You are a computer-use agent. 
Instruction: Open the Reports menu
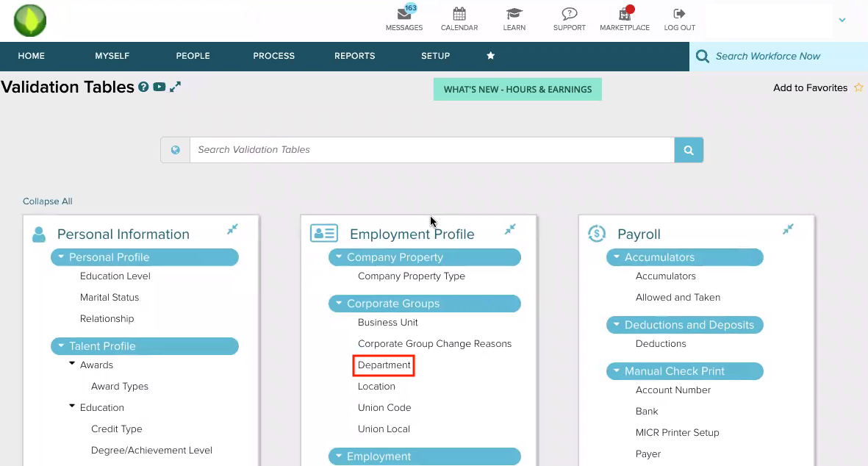[355, 56]
